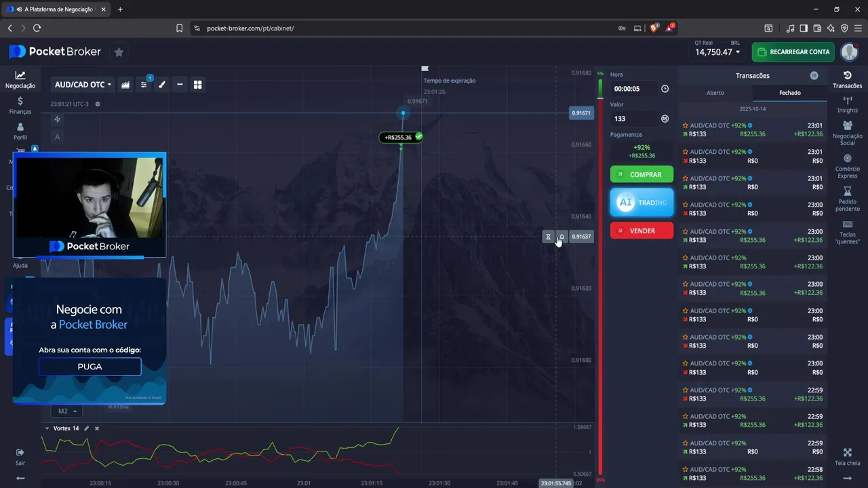Open timezone settings gear next to UTC-3
This screenshot has width=868, height=488.
98,104
